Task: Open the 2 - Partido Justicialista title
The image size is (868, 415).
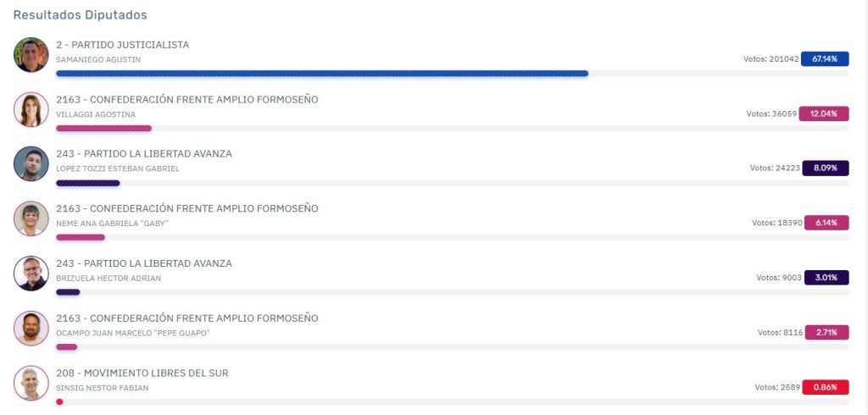Action: tap(122, 45)
